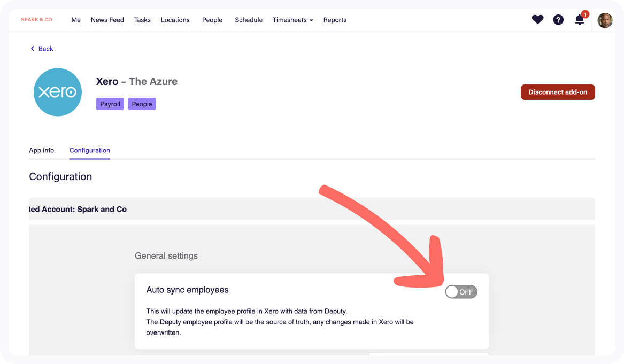Open the Me menu
The height and width of the screenshot is (364, 624).
coord(76,20)
